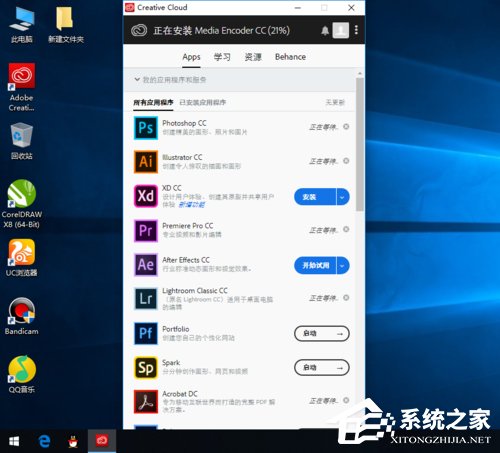Open the Bandicam desktop shortcut
Image resolution: width=500 pixels, height=453 pixels.
pos(22,316)
